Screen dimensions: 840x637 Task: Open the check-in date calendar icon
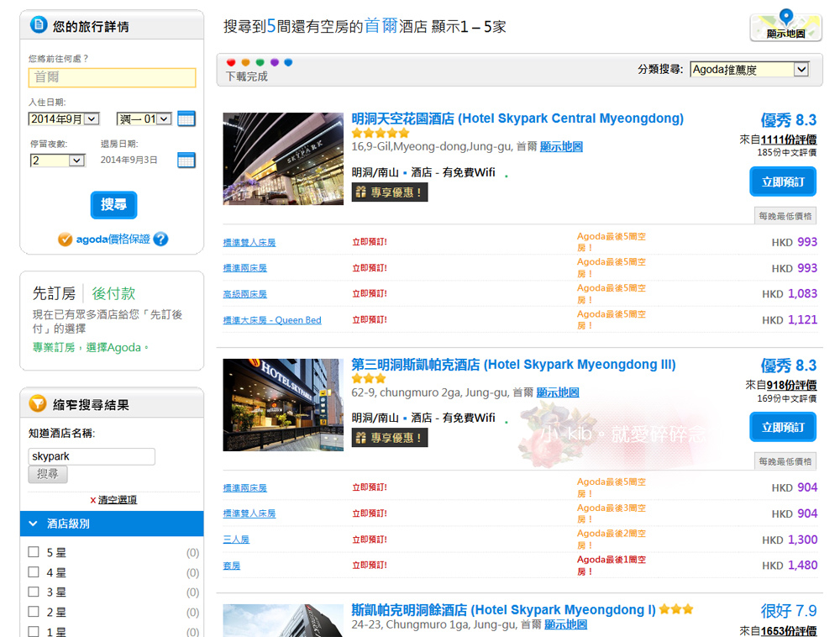186,118
